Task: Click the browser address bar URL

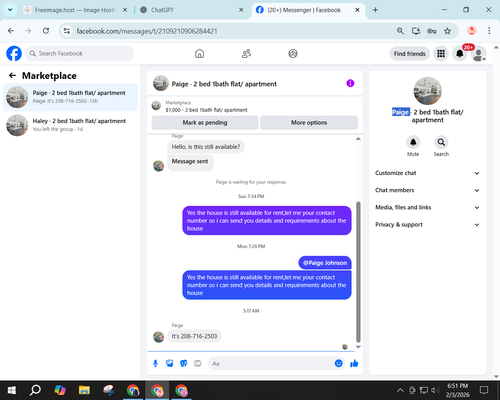Action: (147, 31)
